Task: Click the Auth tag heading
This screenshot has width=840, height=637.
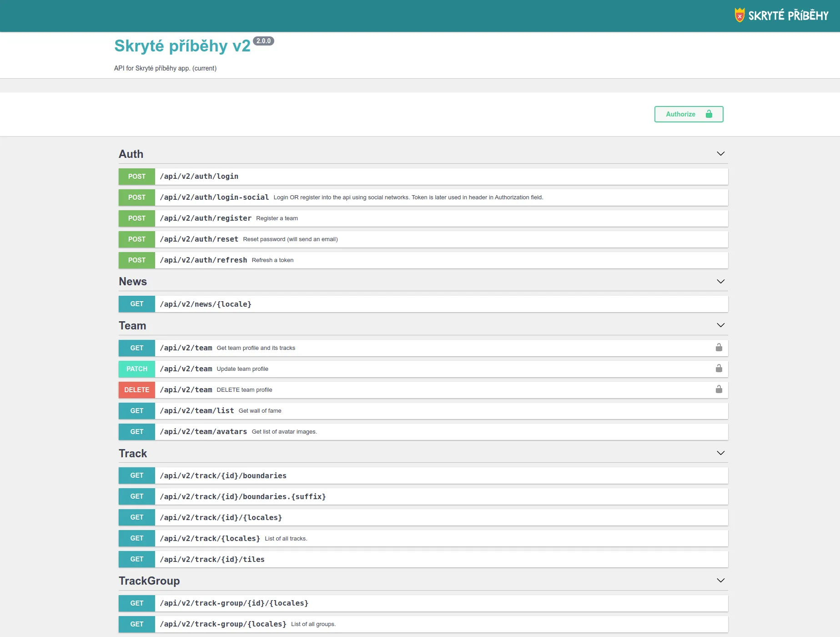Action: (131, 154)
